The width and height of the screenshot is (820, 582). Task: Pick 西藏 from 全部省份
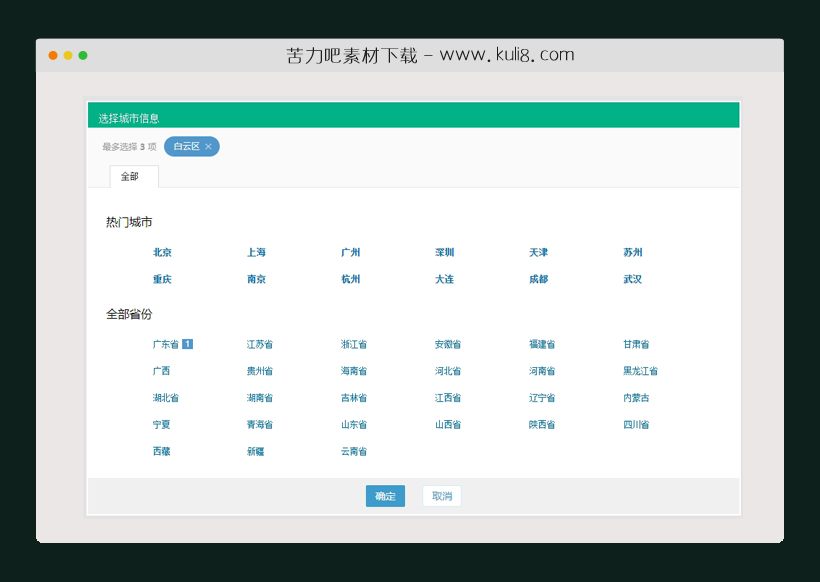pyautogui.click(x=161, y=450)
